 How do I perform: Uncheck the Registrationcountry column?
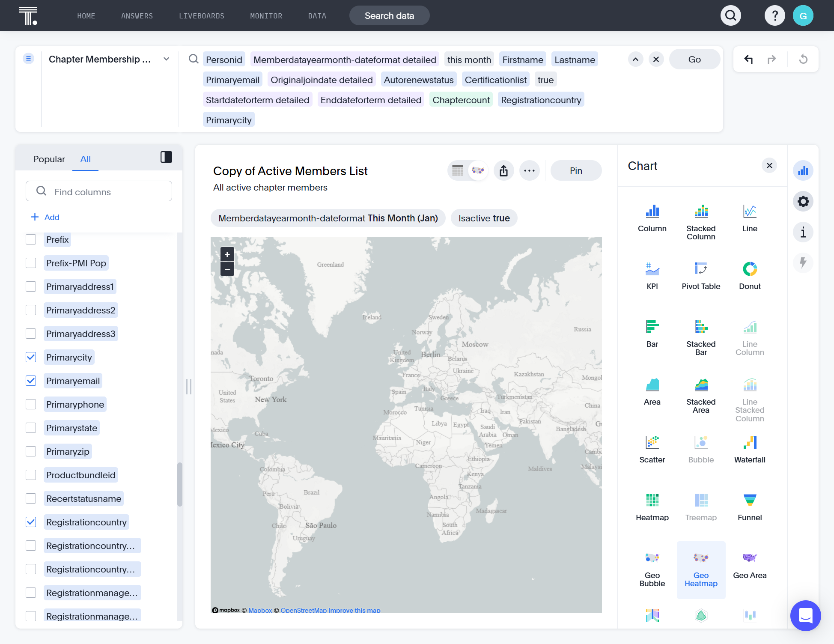tap(31, 522)
